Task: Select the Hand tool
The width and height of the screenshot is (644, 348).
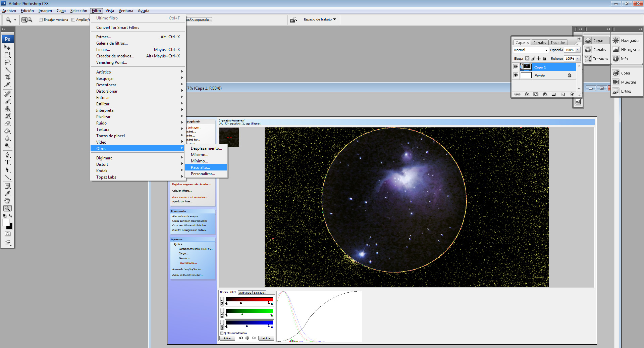Action: 7,201
